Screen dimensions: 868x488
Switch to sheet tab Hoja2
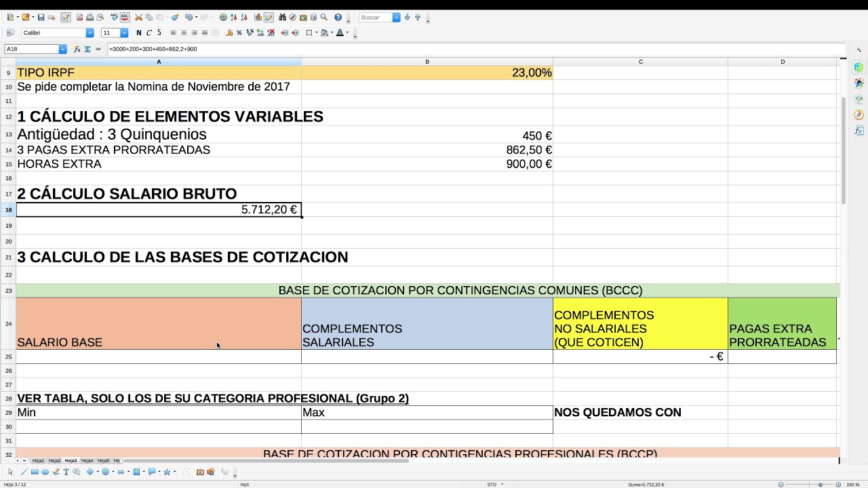(54, 461)
